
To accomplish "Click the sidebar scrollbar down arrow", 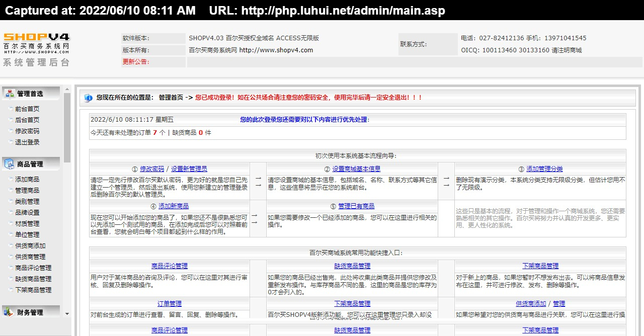I will click(x=67, y=314).
